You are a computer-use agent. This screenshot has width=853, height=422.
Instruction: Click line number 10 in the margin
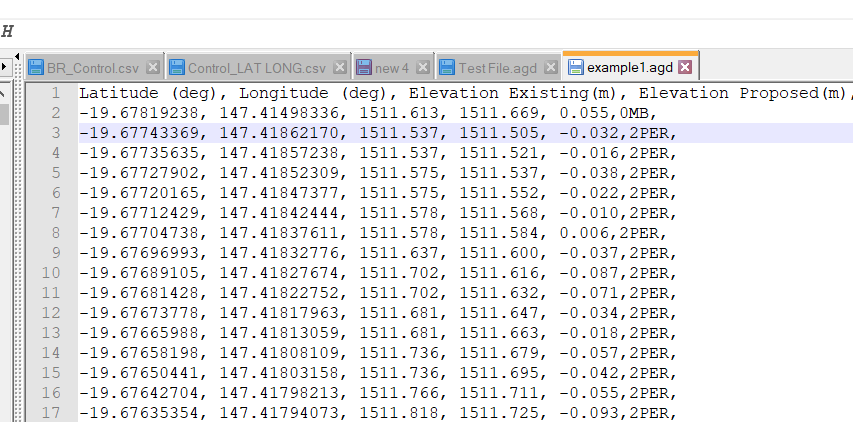click(52, 273)
